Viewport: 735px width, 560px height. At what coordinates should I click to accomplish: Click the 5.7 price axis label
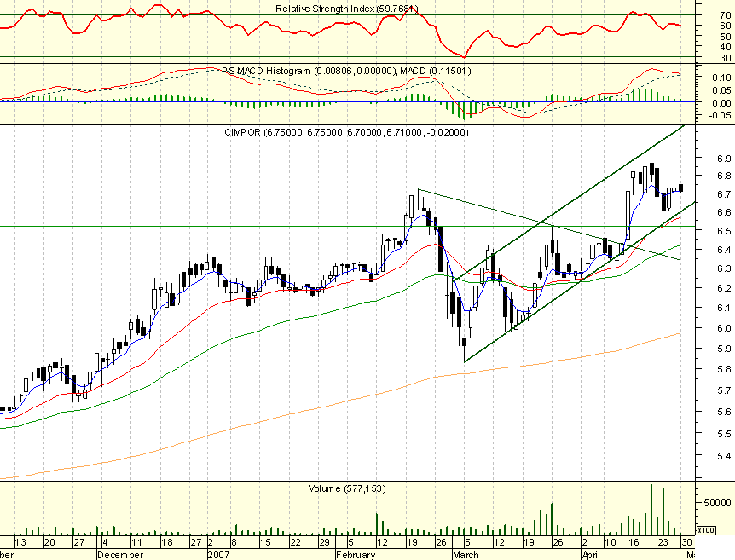tap(724, 390)
